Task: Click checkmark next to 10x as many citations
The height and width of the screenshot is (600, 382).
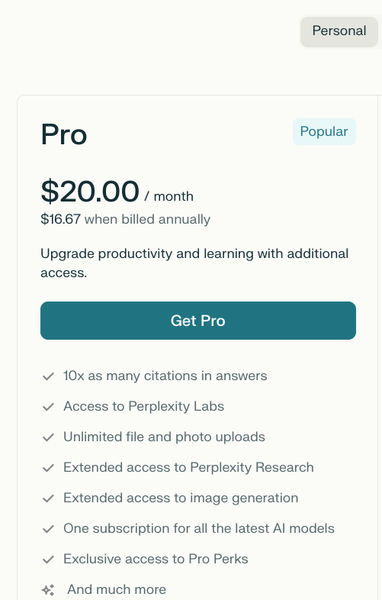Action: point(48,376)
